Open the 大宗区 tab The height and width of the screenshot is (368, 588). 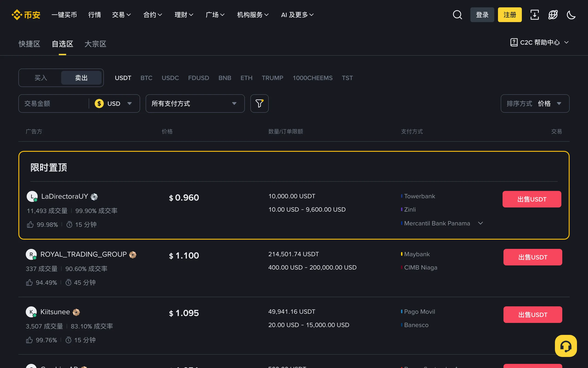(x=95, y=44)
